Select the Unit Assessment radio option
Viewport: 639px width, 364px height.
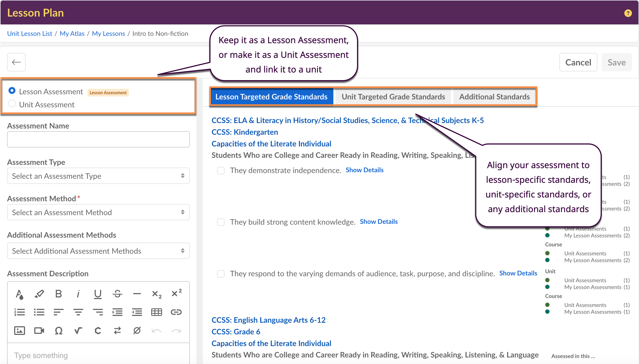12,104
